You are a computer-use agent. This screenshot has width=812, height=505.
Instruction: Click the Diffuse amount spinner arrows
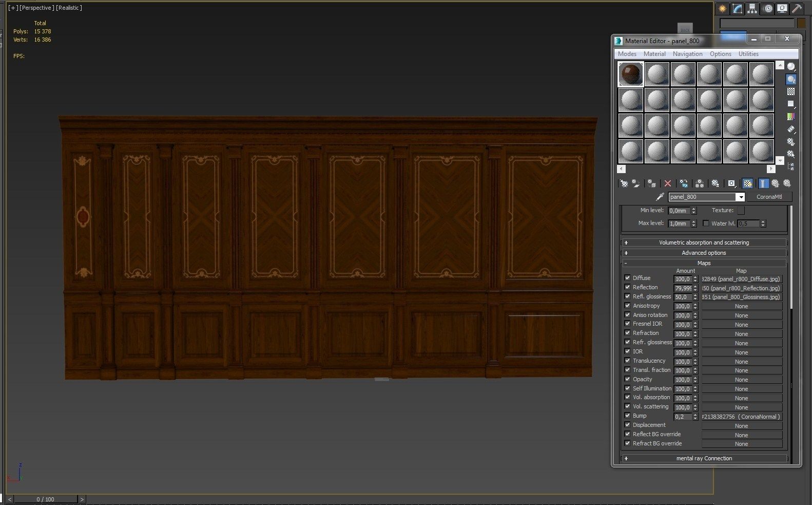[x=695, y=279]
